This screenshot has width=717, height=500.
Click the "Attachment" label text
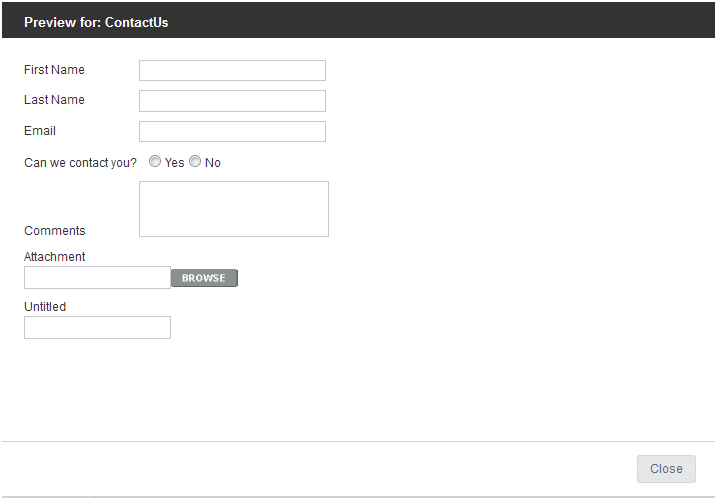click(55, 257)
